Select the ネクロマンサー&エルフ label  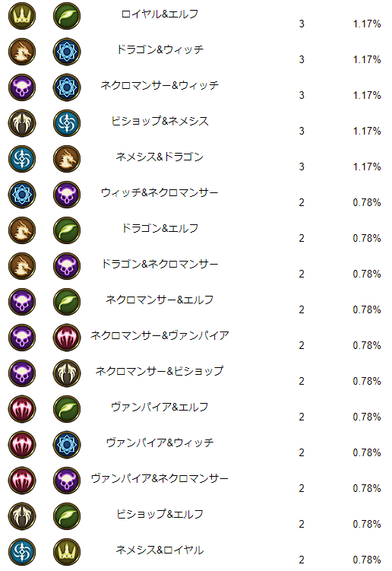[160, 300]
